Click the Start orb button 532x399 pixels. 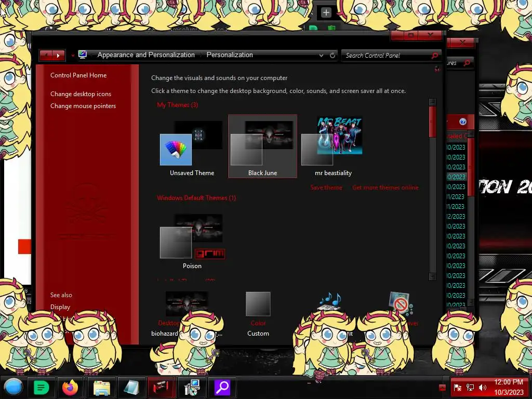(x=14, y=387)
